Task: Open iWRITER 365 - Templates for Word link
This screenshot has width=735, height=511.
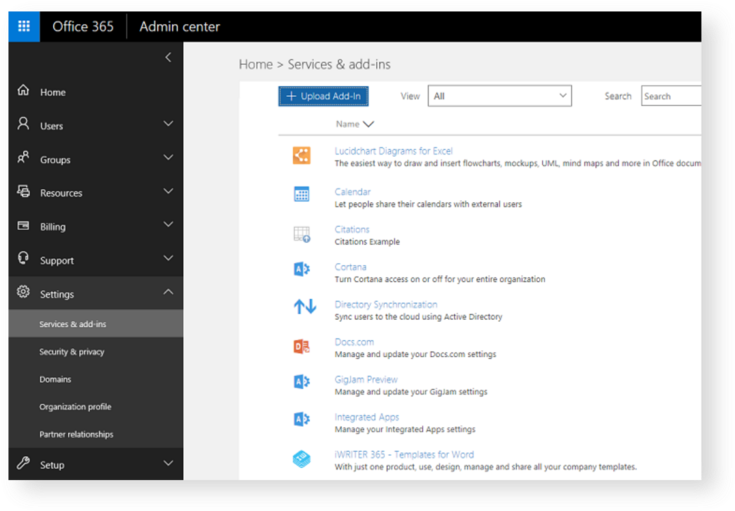Action: [x=404, y=454]
